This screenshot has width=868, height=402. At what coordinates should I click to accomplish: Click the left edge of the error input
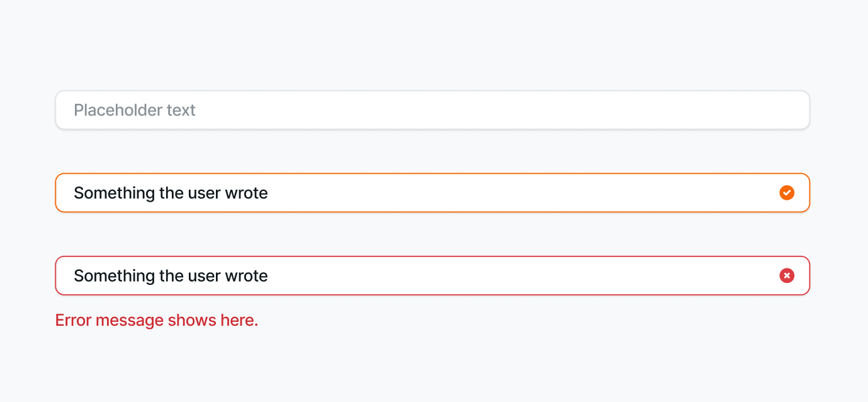pos(57,275)
